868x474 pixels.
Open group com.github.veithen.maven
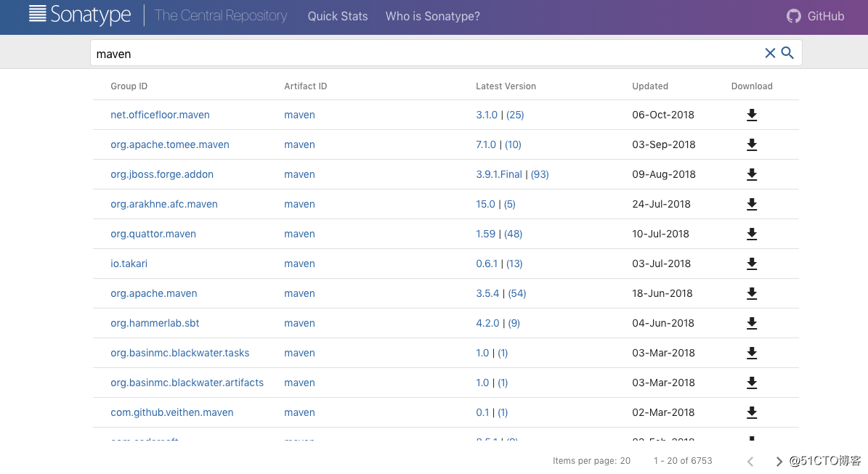click(172, 412)
